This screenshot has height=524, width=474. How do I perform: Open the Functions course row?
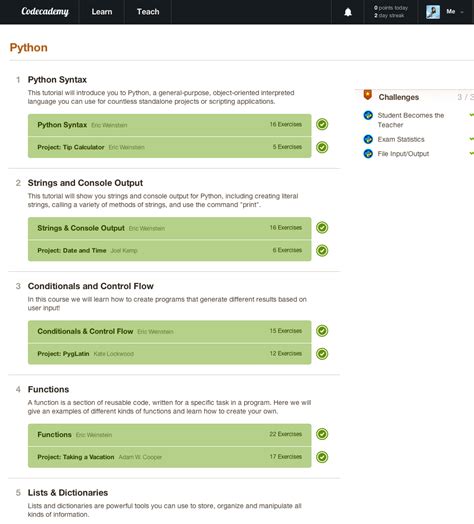169,435
